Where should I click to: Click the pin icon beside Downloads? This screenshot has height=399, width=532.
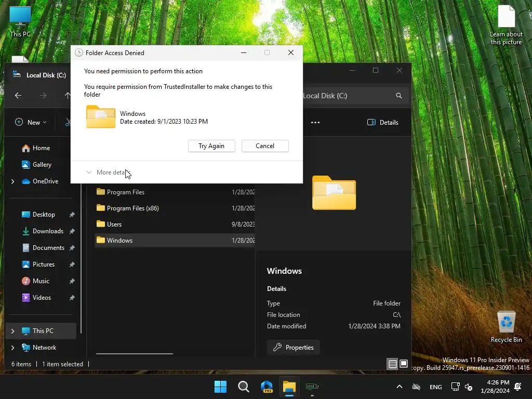pyautogui.click(x=72, y=231)
